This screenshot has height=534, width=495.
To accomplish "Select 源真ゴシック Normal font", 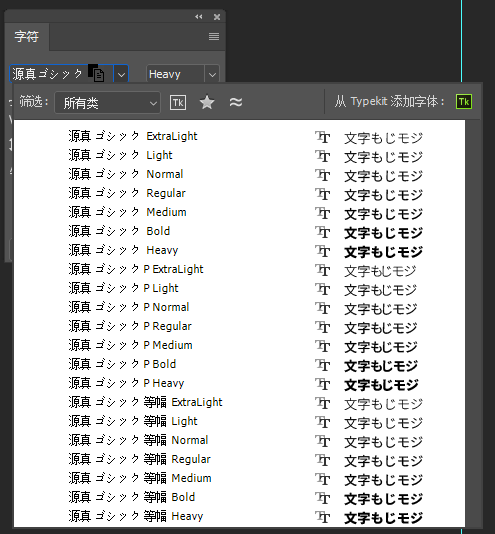I will click(x=239, y=174).
